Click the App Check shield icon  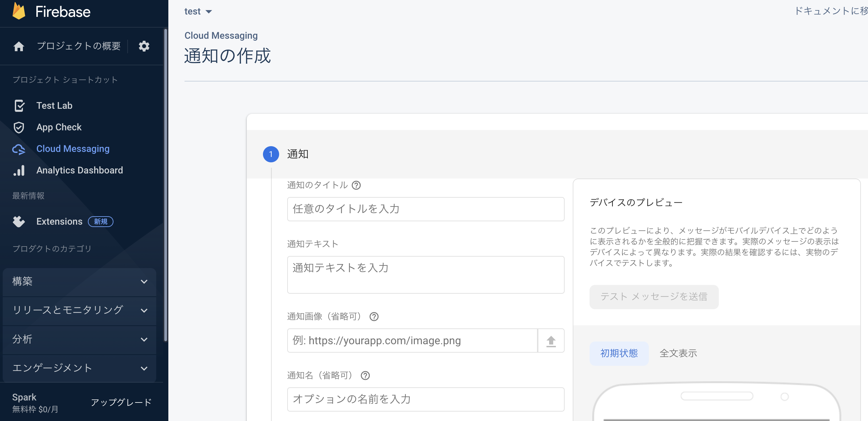(19, 127)
